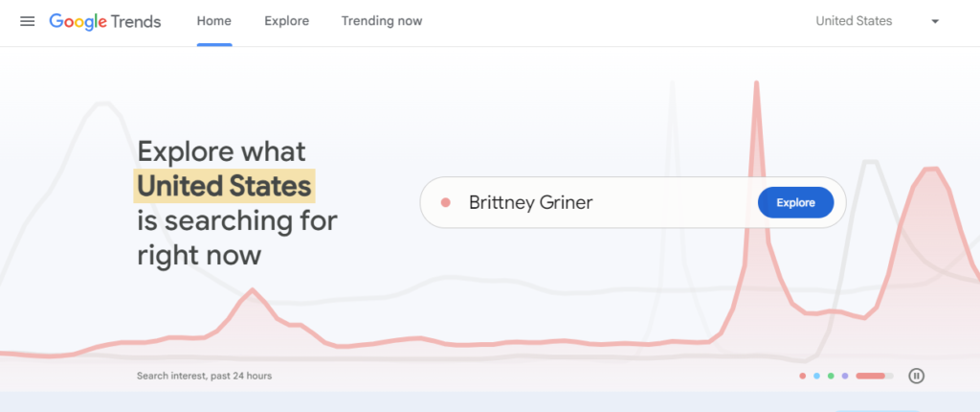Pause the trending searches carousel
The width and height of the screenshot is (980, 412).
point(916,376)
